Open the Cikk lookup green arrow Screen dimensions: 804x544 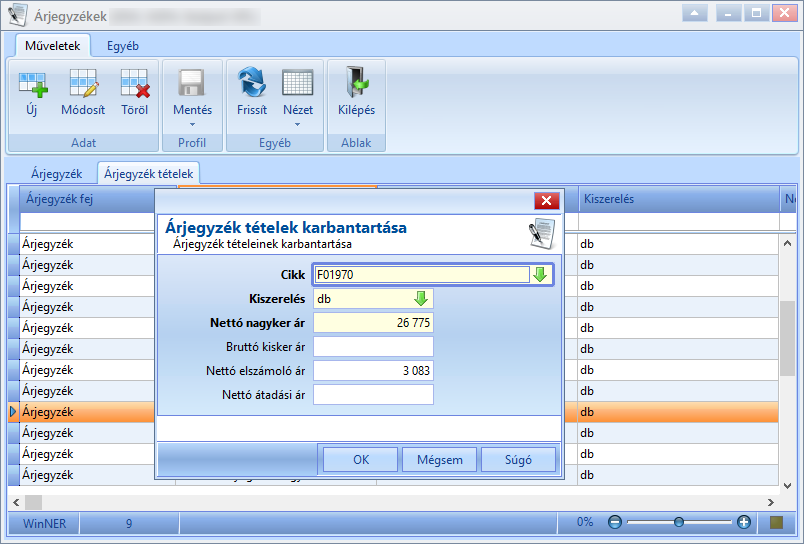click(540, 274)
